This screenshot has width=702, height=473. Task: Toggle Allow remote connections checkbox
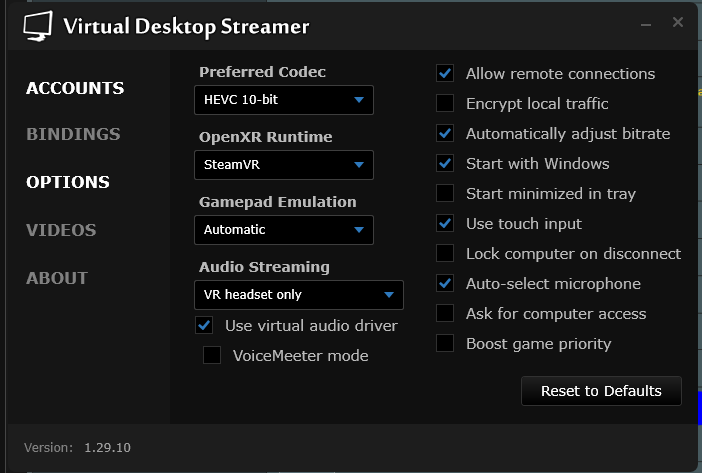coord(445,73)
